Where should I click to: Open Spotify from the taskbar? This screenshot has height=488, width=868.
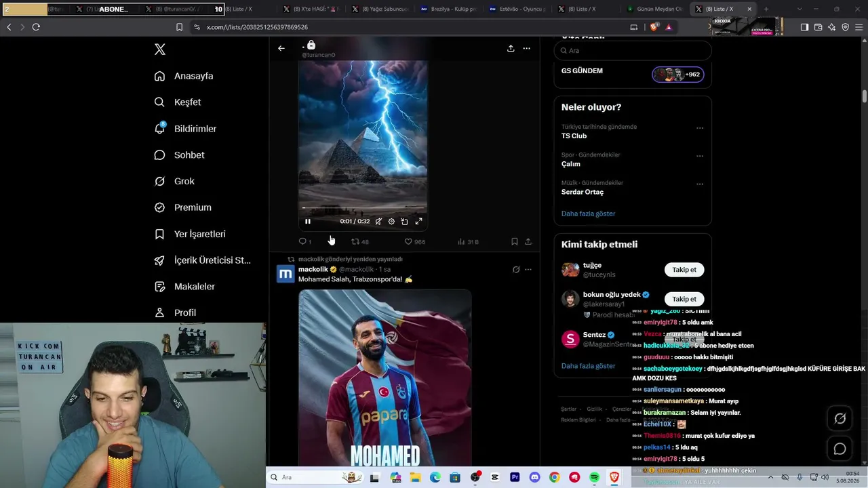(x=595, y=477)
